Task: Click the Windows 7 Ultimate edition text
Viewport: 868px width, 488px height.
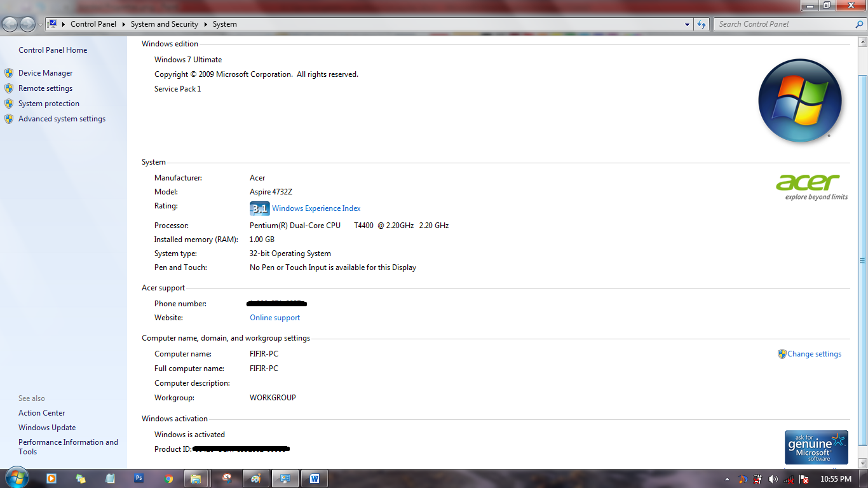Action: [x=188, y=60]
